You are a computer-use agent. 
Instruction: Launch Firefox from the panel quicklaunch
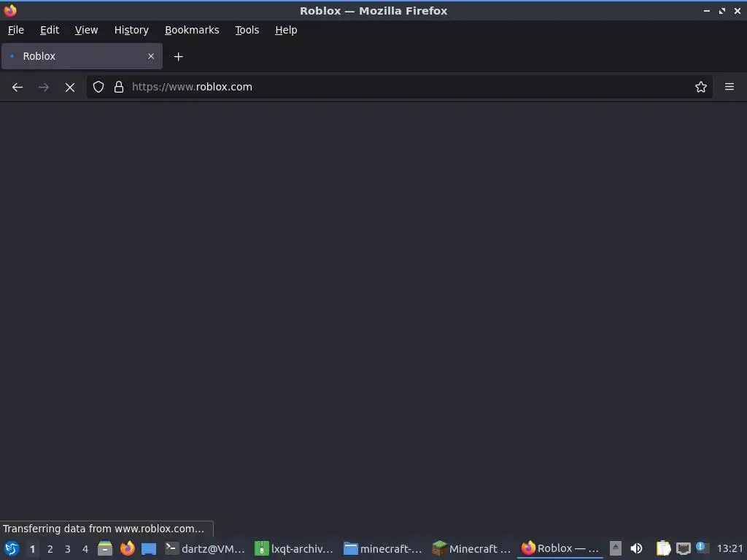(x=127, y=548)
